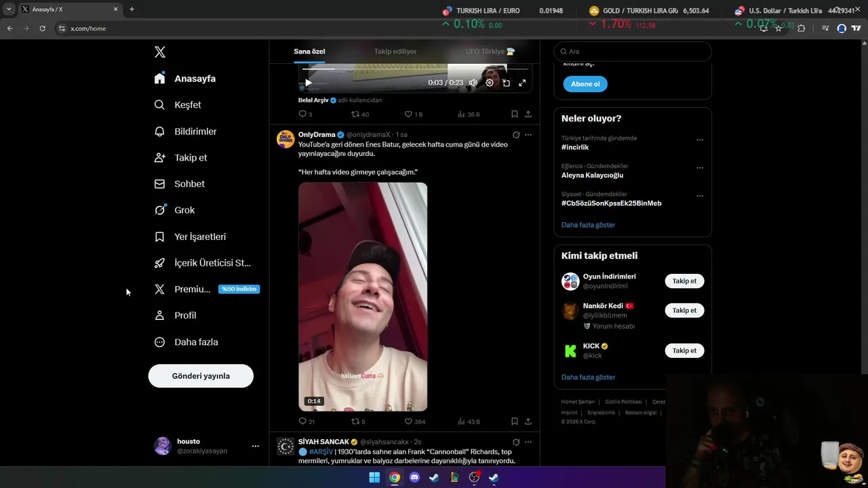The width and height of the screenshot is (868, 488).
Task: Show more under Kimi takip etmeli
Action: tap(588, 378)
